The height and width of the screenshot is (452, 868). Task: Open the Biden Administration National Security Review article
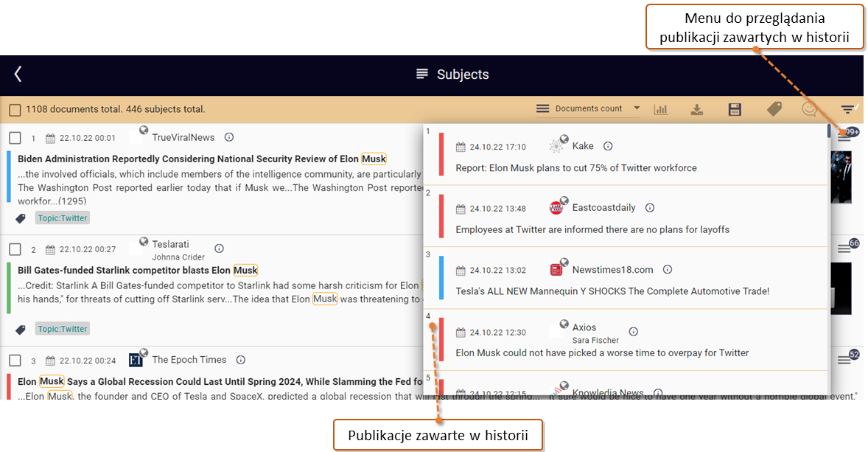click(x=201, y=159)
